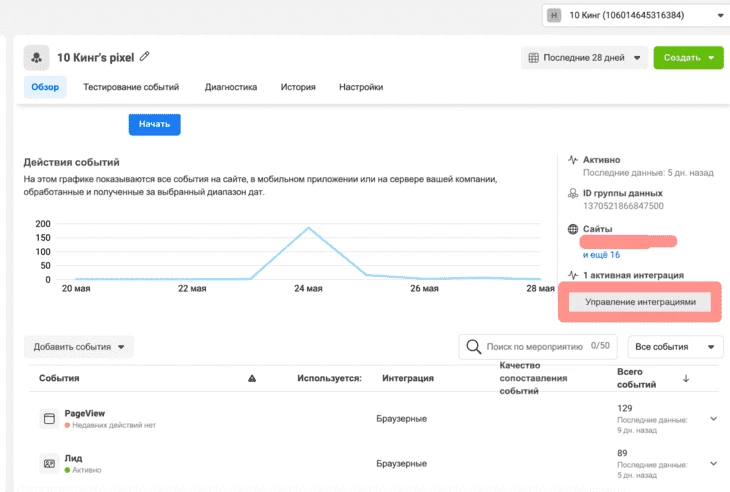730x492 pixels.
Task: Click pulse icon beside 1 активная интеграция
Action: point(573,275)
